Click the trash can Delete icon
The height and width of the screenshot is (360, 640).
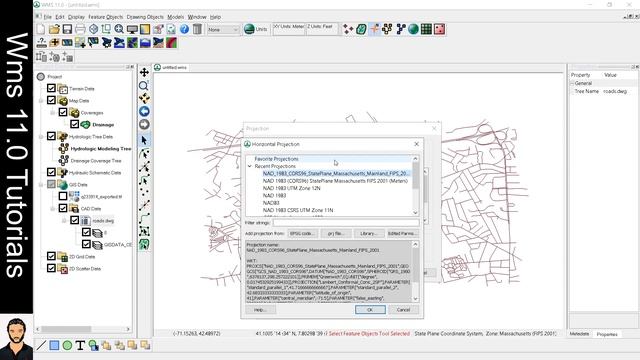pyautogui.click(x=198, y=29)
